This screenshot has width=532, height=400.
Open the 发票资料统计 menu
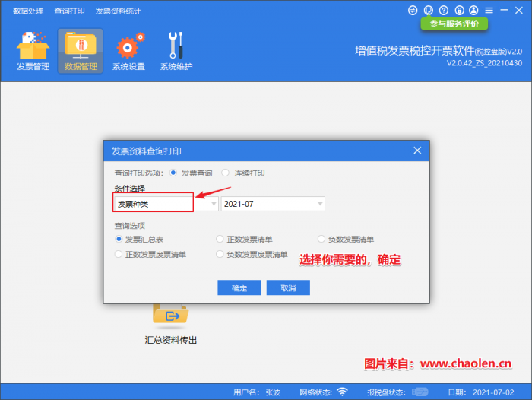click(x=118, y=11)
